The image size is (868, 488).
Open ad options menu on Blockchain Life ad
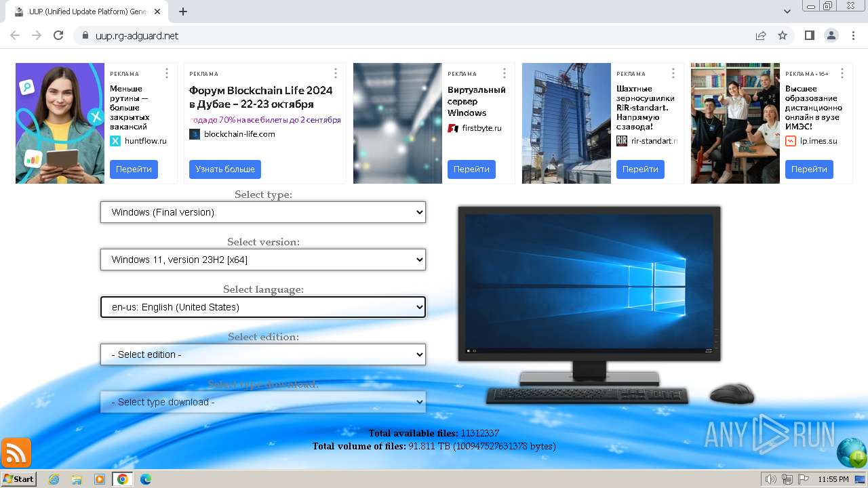point(336,73)
